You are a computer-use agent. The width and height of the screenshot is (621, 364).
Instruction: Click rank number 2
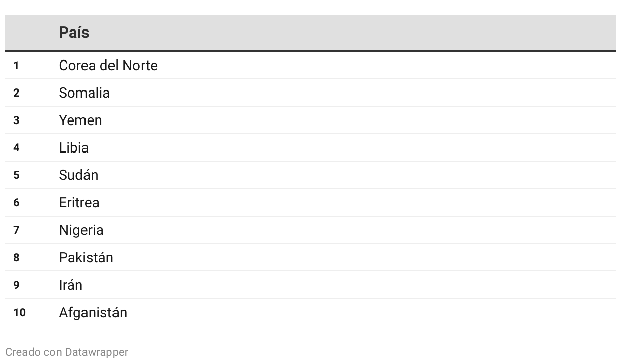(x=16, y=93)
